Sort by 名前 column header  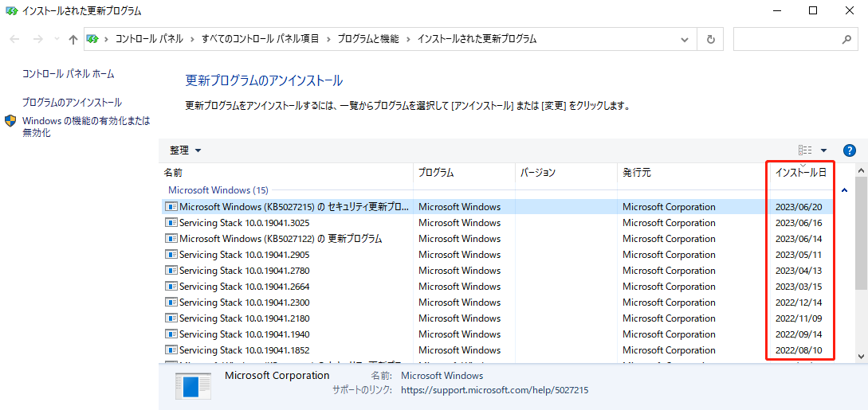173,173
